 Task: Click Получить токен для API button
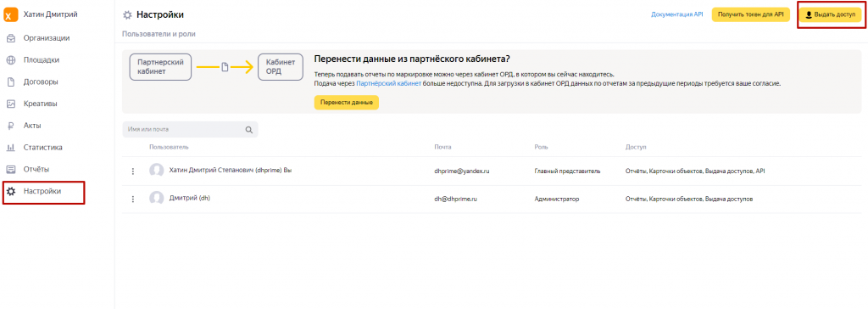(x=751, y=15)
